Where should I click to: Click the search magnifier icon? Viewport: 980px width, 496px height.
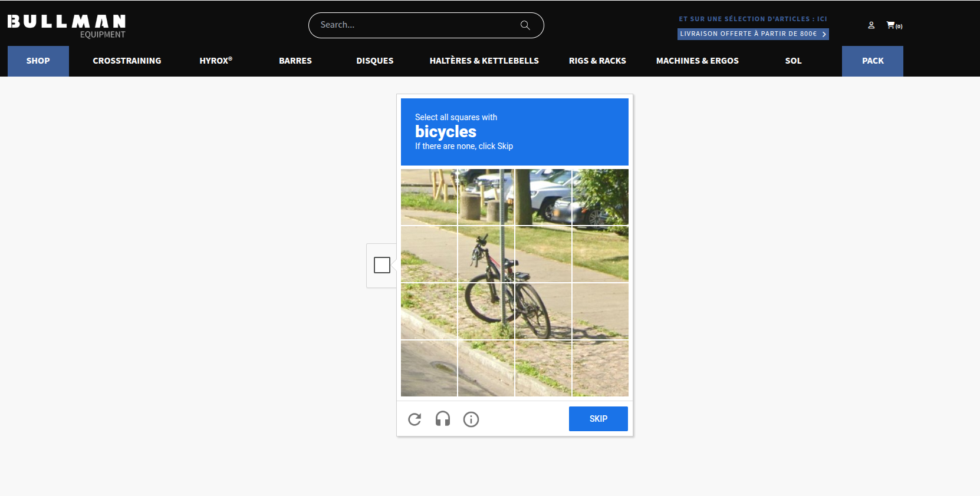[x=525, y=25]
